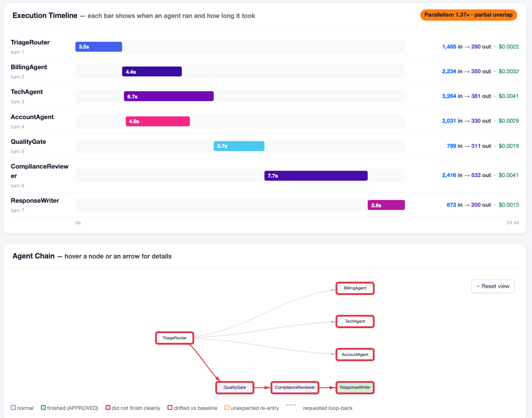Click the $0.0029 cost for AccountAgent
532x418 pixels.
[x=509, y=121]
